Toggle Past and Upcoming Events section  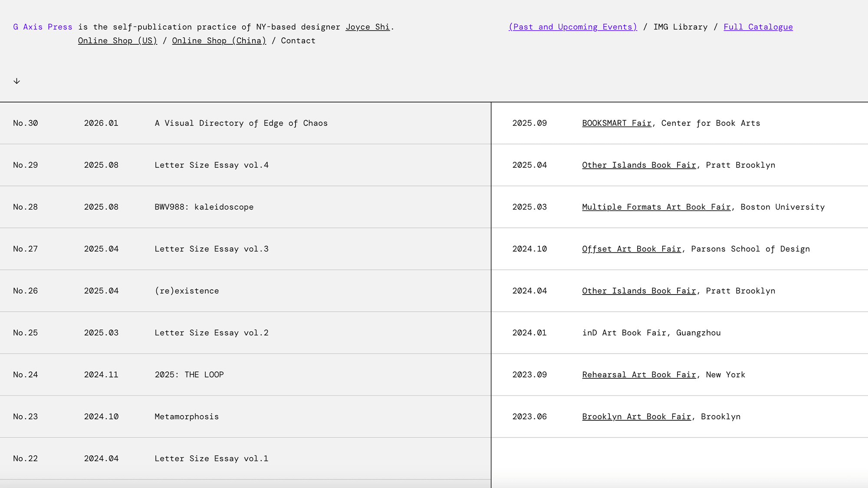tap(572, 27)
